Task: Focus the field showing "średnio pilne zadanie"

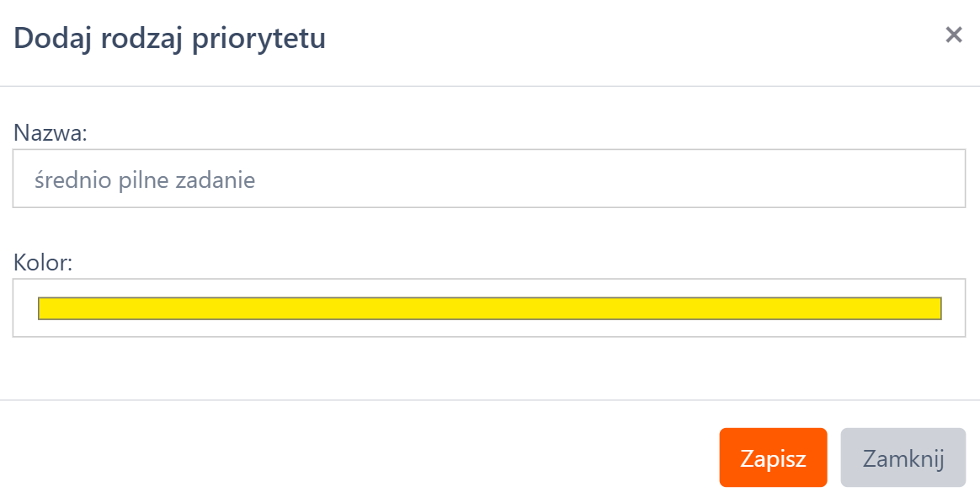Action: [488, 179]
